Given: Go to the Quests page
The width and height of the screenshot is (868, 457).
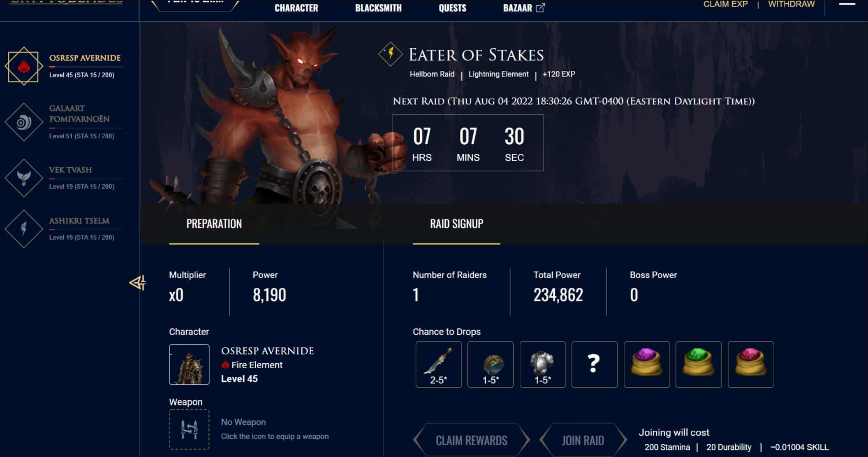Looking at the screenshot, I should coord(452,8).
